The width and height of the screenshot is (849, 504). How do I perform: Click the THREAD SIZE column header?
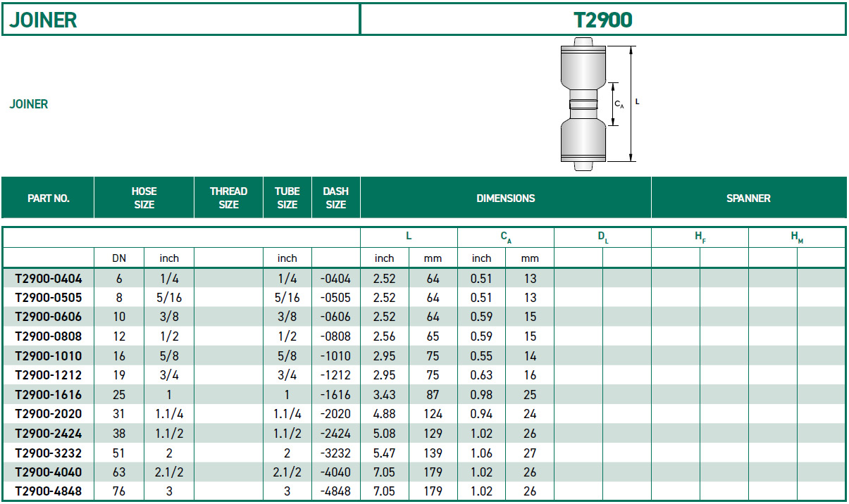228,198
